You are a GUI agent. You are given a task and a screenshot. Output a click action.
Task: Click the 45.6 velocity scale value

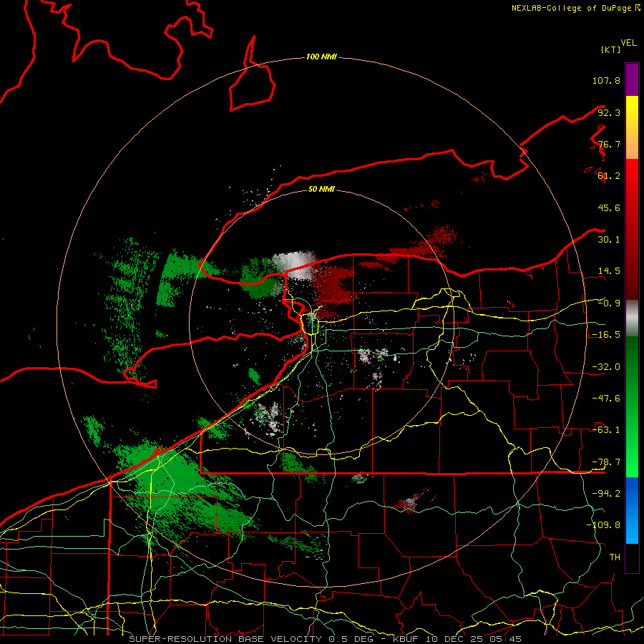coord(609,208)
